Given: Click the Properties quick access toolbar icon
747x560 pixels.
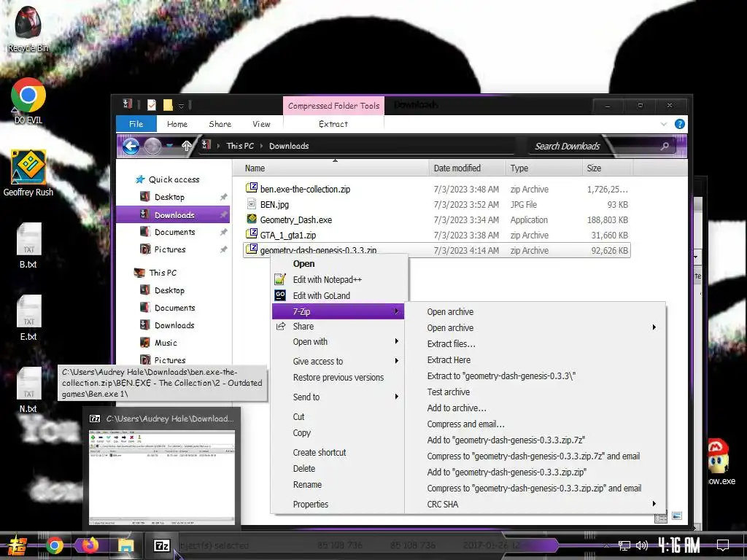Looking at the screenshot, I should coord(152,105).
